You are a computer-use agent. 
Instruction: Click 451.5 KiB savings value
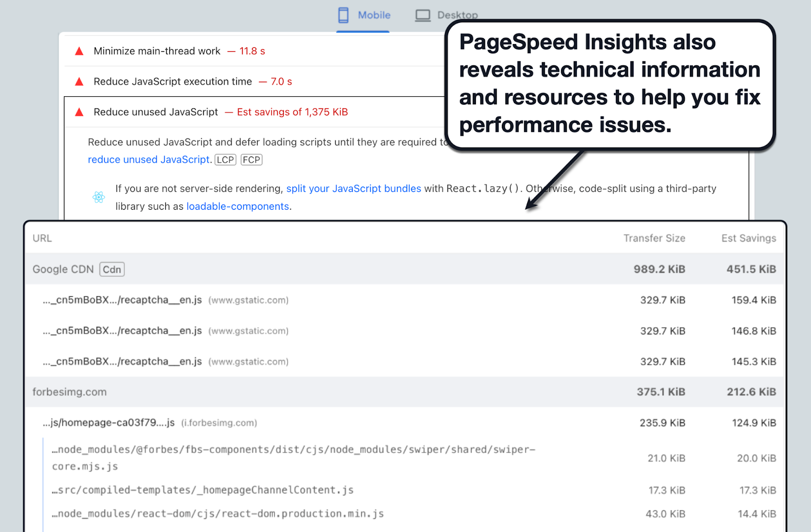751,269
